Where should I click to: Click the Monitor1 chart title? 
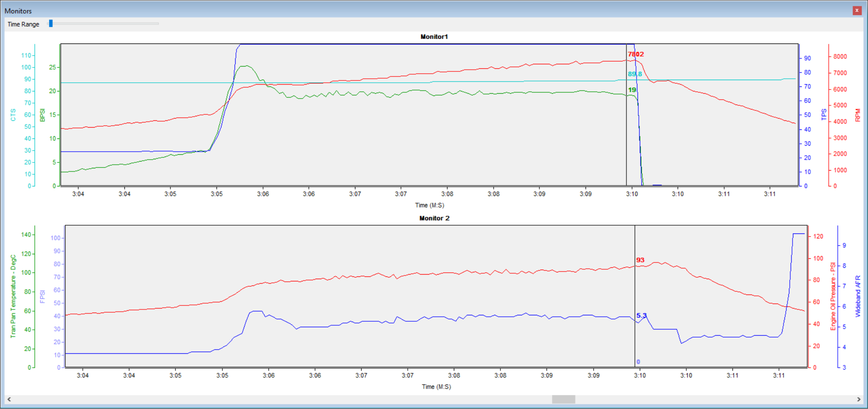434,37
